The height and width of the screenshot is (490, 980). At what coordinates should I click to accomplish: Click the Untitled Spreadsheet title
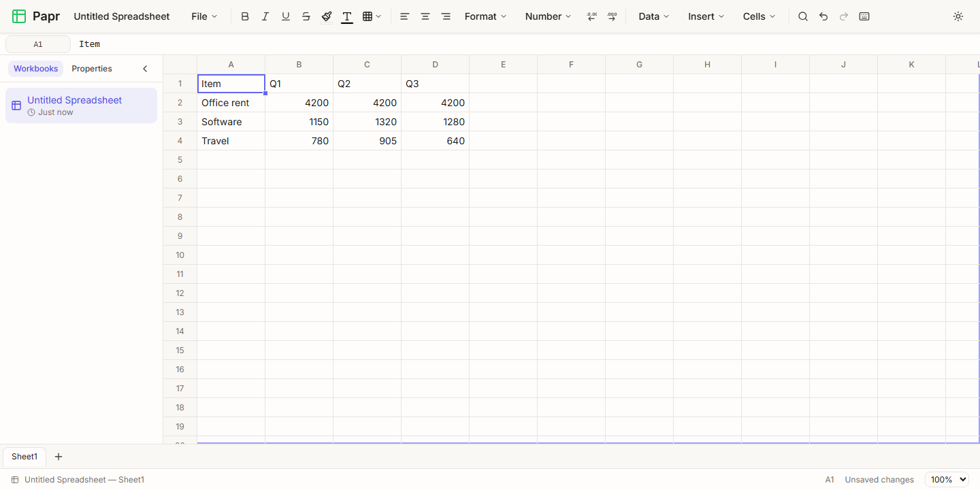click(122, 16)
